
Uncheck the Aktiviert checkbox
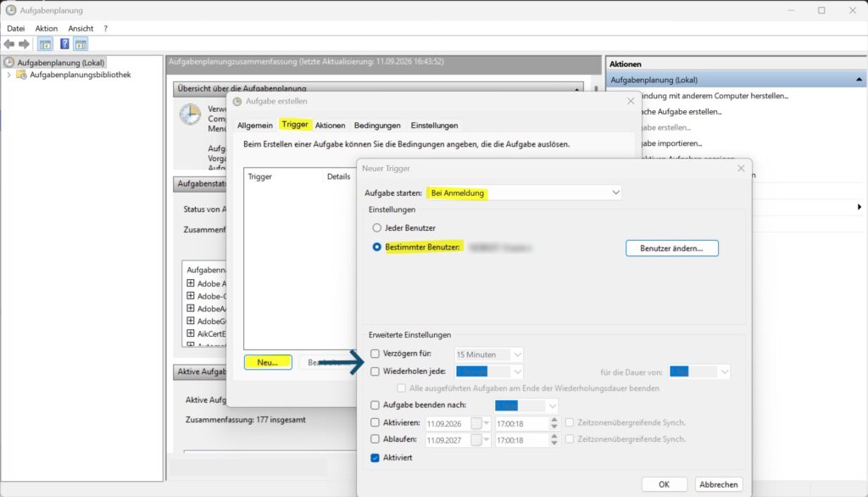[x=375, y=458]
